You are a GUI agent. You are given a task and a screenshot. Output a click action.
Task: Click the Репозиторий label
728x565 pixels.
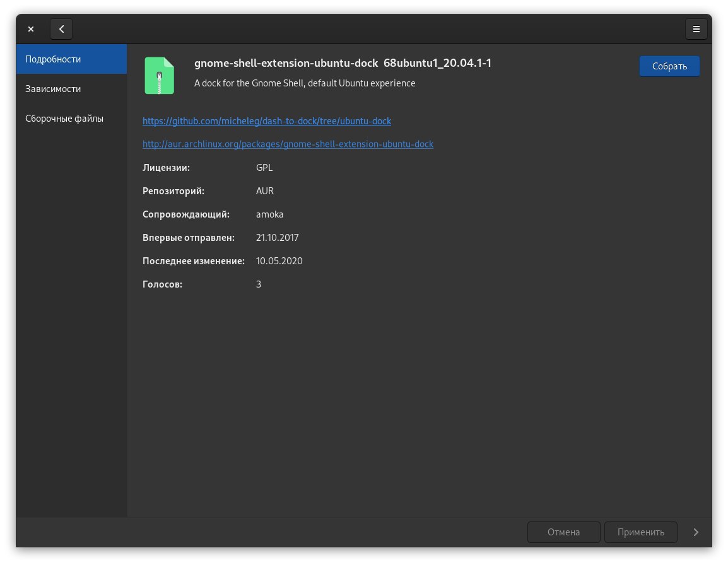tap(173, 191)
